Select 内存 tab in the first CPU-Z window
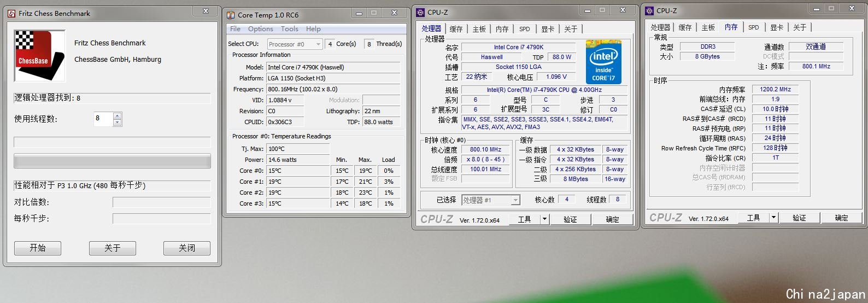Viewport: 868px width, 303px height. coord(502,29)
